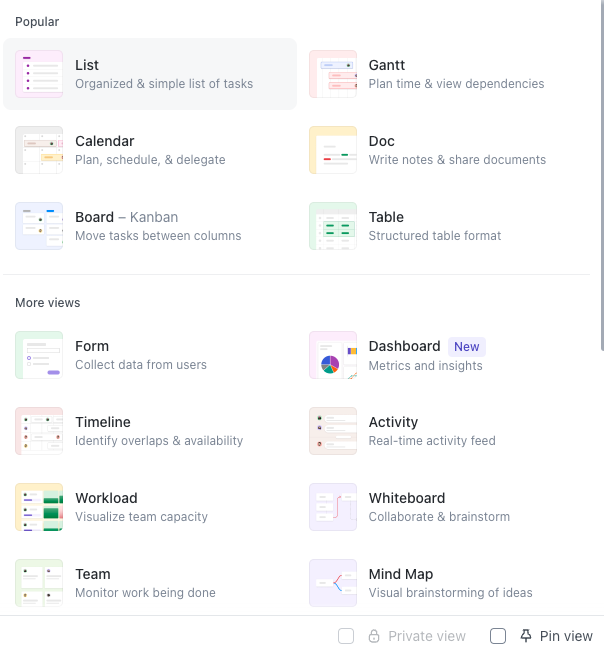Screen dimensions: 604x649
Task: Click the Dashboard pie chart icon
Action: click(x=333, y=355)
